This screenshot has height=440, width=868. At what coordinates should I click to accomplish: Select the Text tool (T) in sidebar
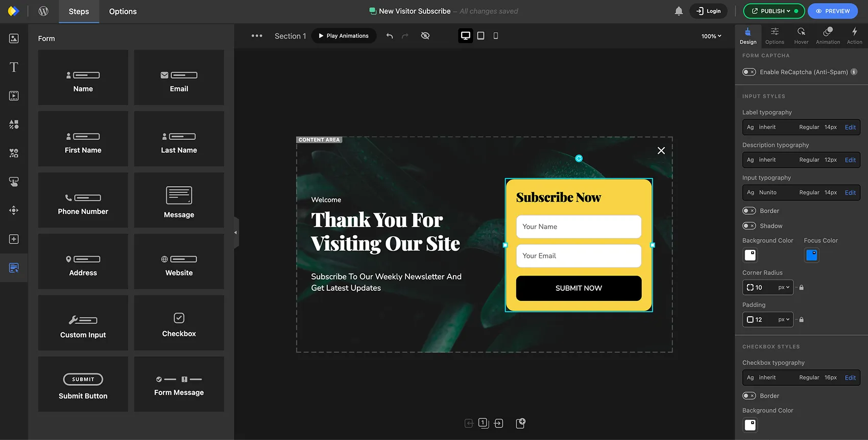click(14, 67)
